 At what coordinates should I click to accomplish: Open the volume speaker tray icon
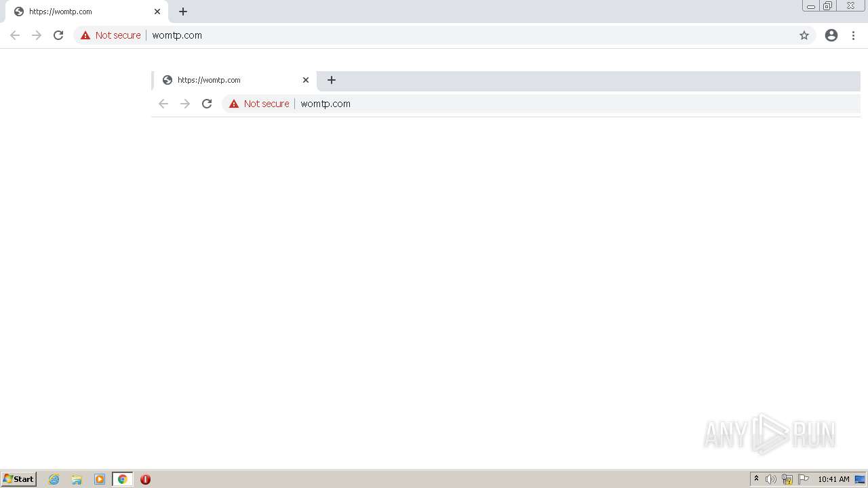[771, 479]
